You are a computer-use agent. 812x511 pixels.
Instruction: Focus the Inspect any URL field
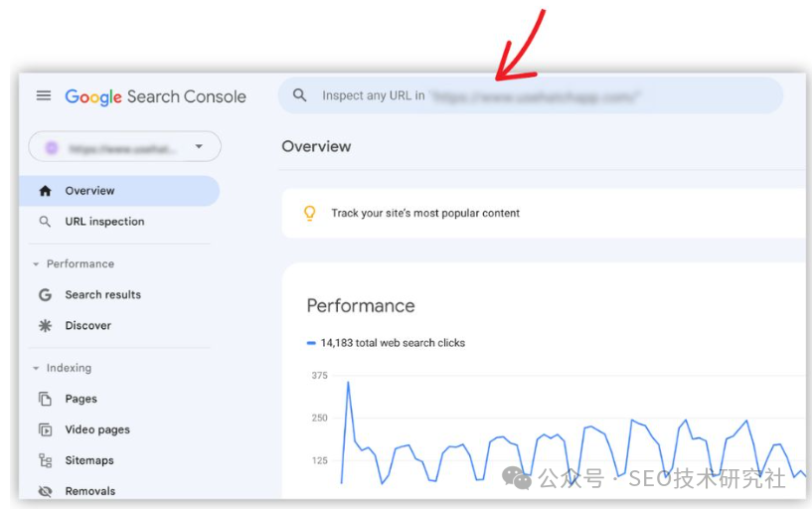pos(531,95)
